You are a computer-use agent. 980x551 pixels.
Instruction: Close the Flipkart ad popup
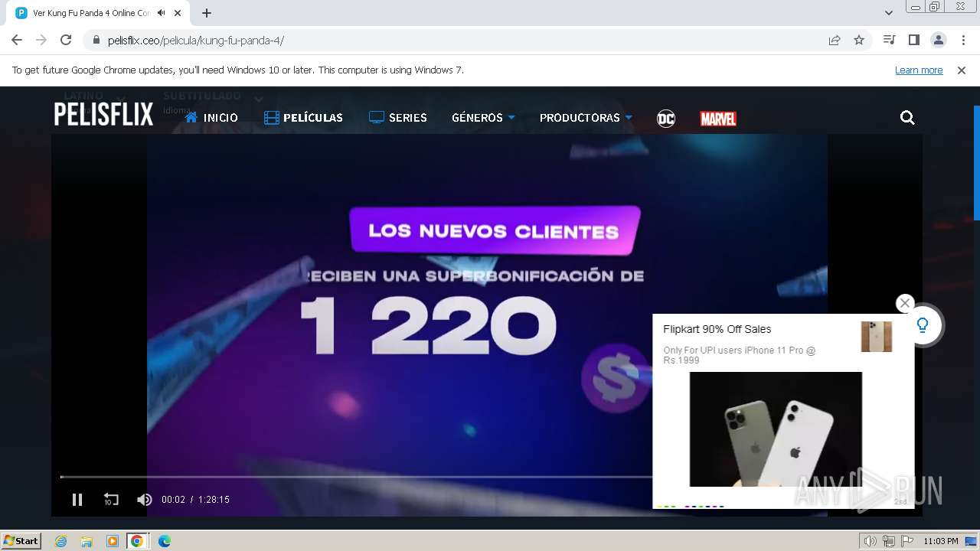coord(905,303)
